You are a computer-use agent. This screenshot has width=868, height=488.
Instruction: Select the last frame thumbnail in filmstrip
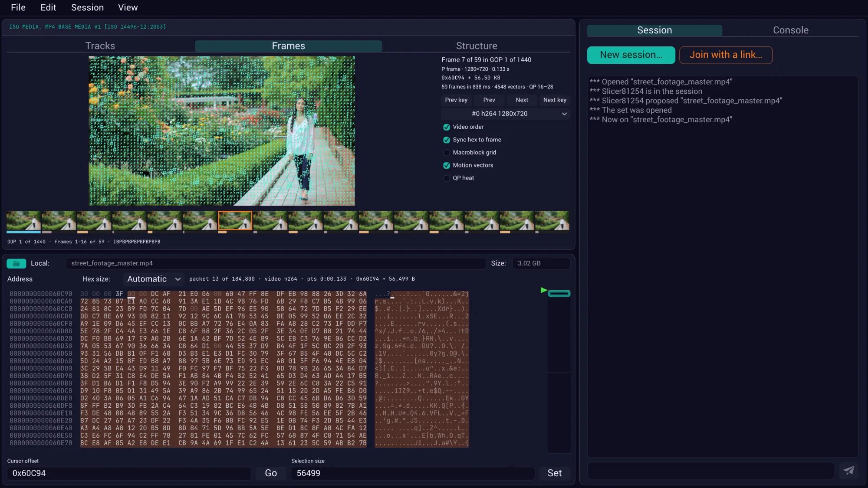pyautogui.click(x=552, y=221)
